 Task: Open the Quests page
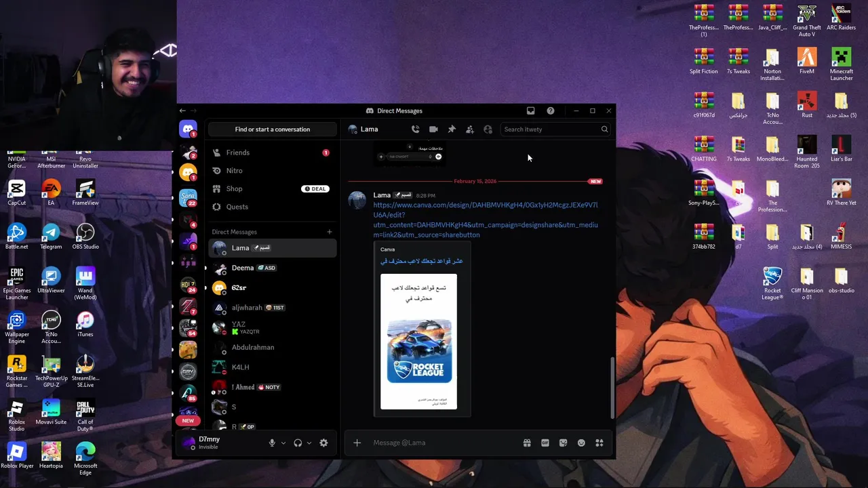pos(272,207)
